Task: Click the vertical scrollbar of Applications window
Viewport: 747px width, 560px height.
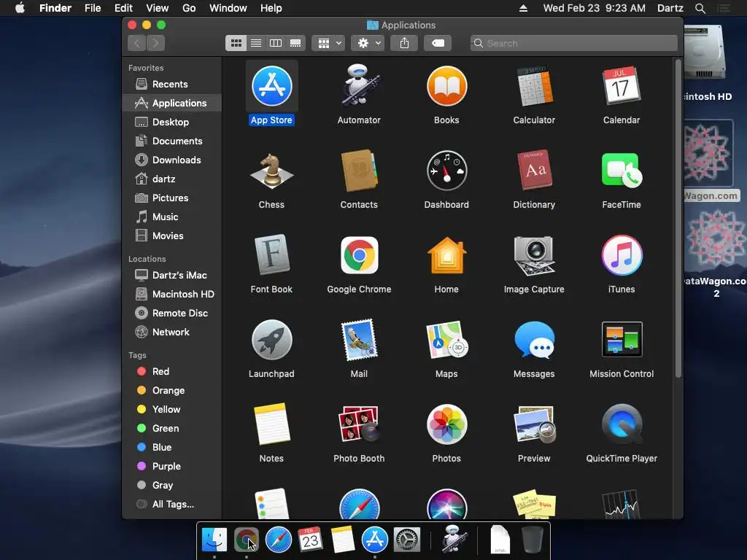Action: [x=678, y=219]
